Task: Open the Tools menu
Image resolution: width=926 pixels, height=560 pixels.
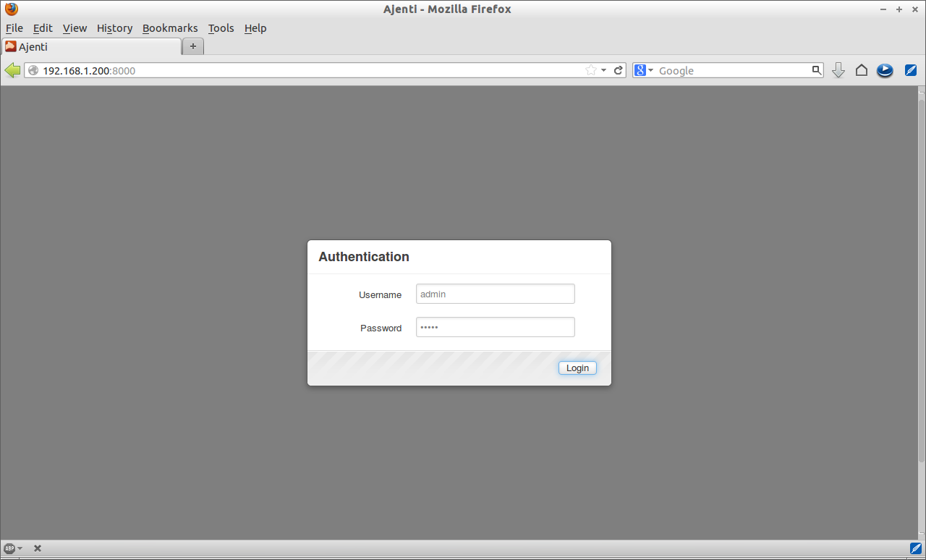Action: (221, 28)
